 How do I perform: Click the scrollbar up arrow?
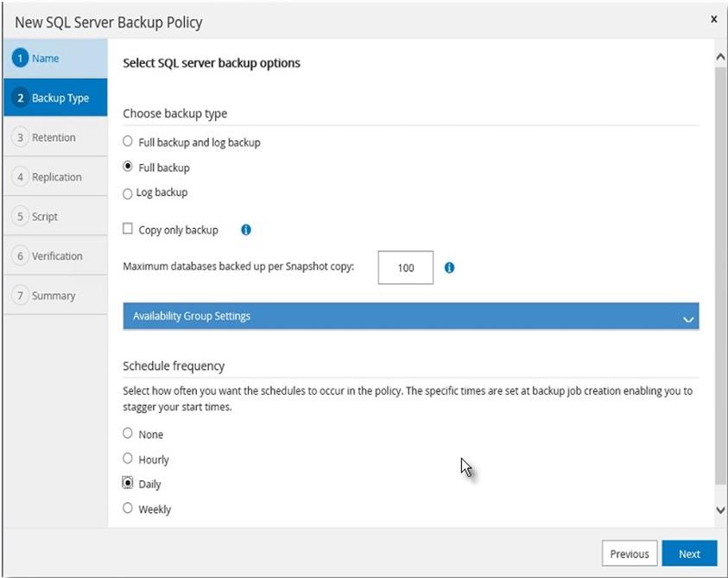720,57
